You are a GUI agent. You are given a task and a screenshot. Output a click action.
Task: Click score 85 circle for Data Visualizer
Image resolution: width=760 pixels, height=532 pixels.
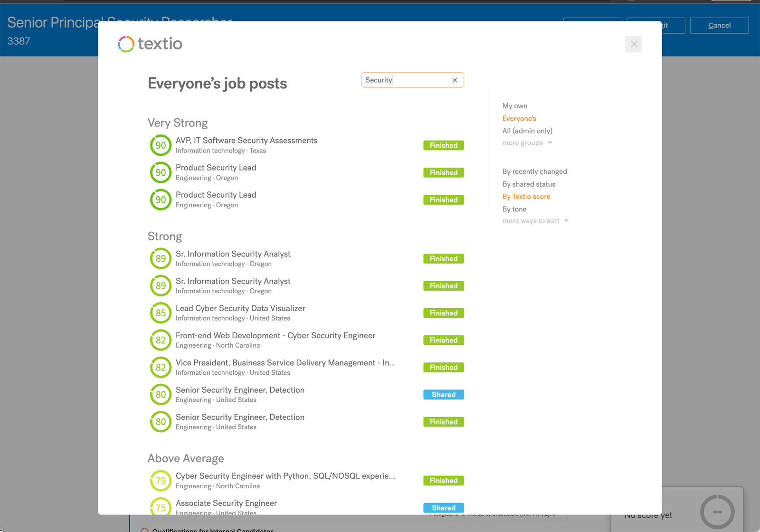pos(161,313)
